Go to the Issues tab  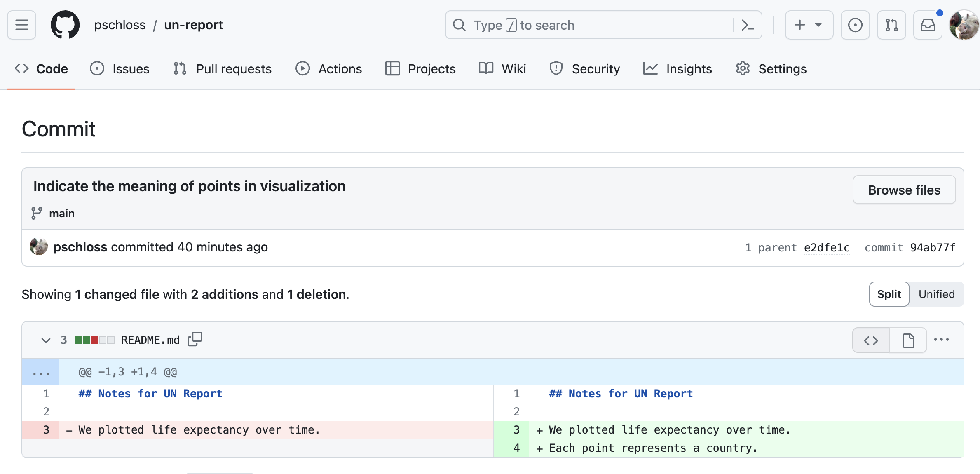coord(120,69)
